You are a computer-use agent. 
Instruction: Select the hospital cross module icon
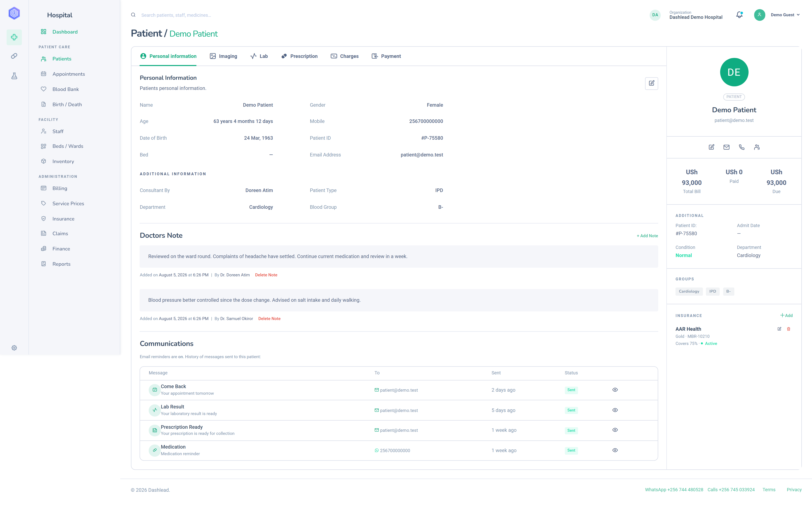[14, 37]
